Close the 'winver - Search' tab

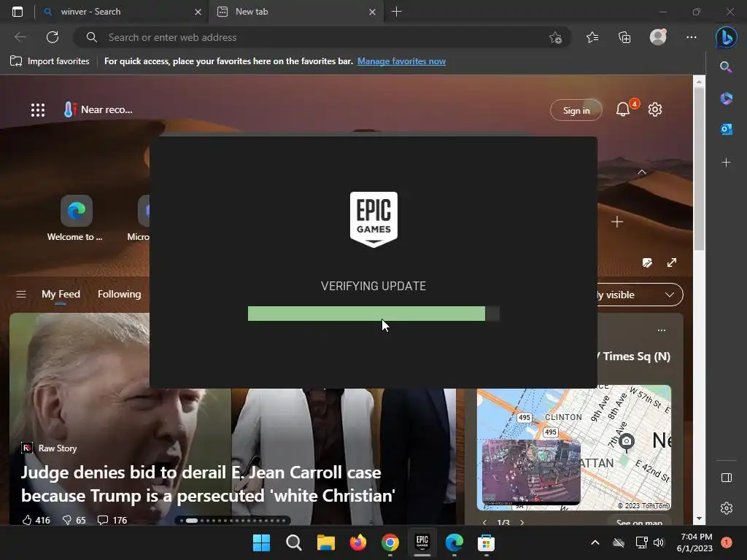coord(198,12)
